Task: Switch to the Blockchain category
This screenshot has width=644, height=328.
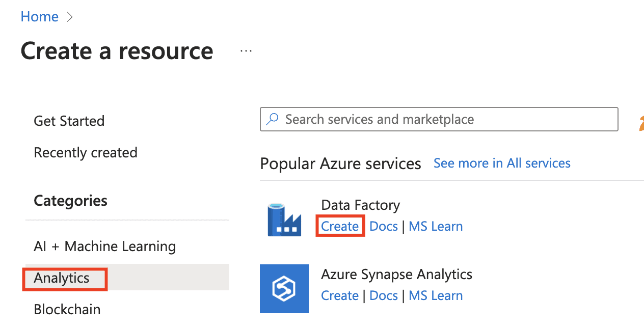Action: click(67, 310)
